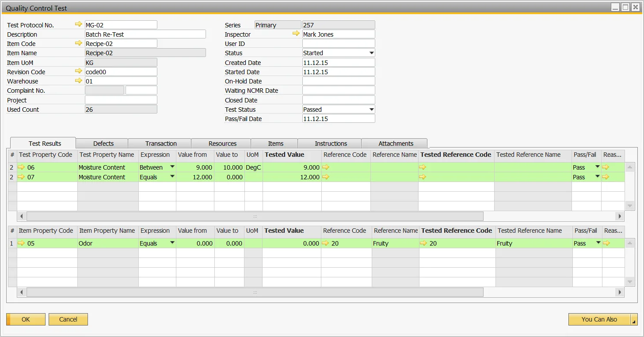
Task: Expand the Status dropdown showing Started
Action: [x=371, y=53]
